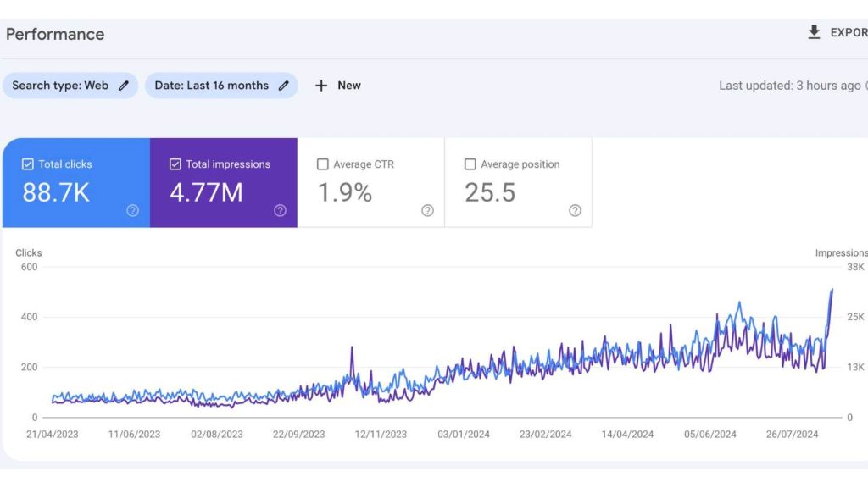
Task: Uncheck the Total clicks checkbox
Action: pyautogui.click(x=28, y=164)
